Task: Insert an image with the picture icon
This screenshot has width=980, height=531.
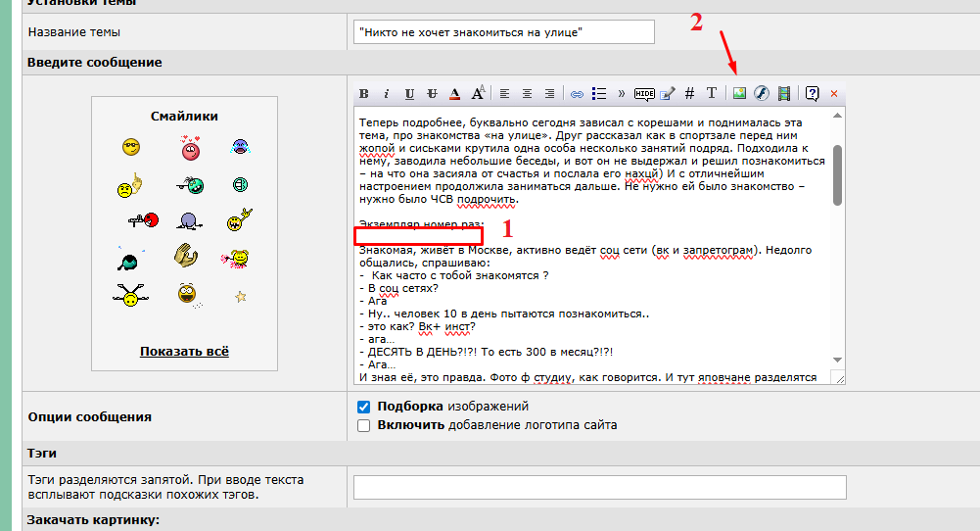Action: click(x=739, y=93)
